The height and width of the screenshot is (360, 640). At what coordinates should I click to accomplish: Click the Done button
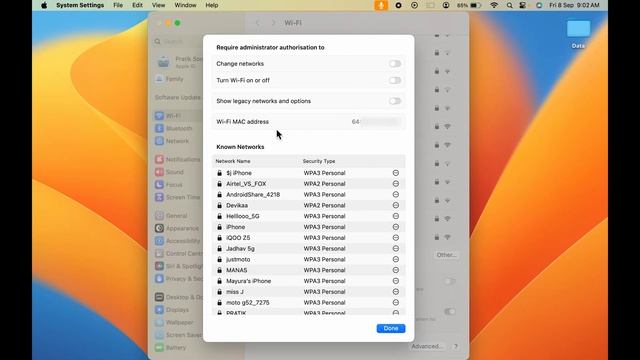click(391, 328)
